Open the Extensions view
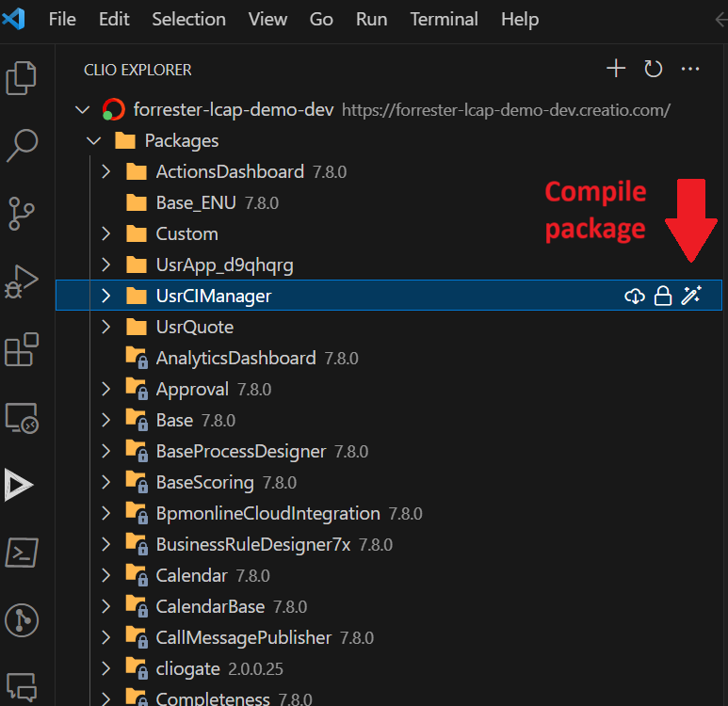The height and width of the screenshot is (706, 728). pos(22,349)
